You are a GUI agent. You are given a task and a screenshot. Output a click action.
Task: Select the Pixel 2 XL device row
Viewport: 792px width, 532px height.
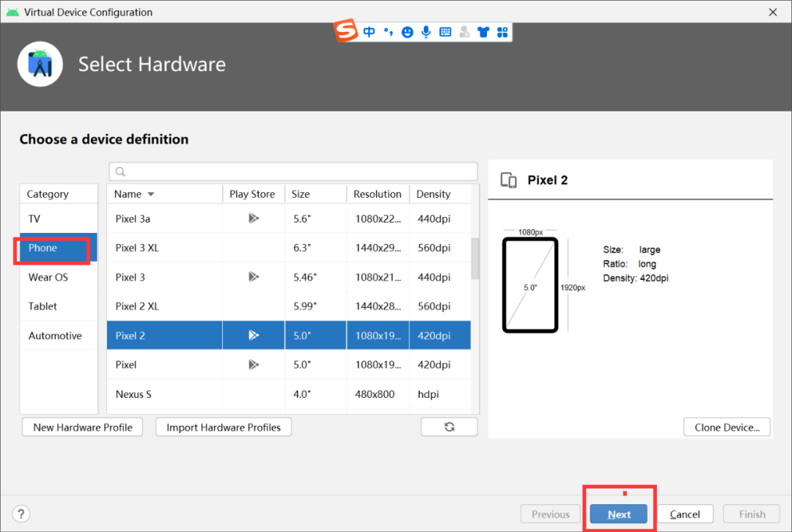[x=289, y=306]
